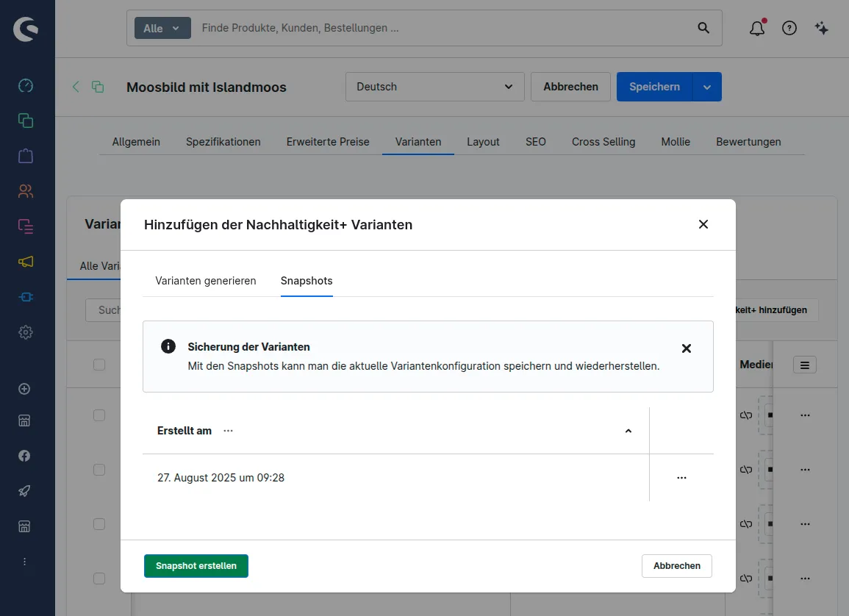
Task: Click the duplicate product icon beside the title
Action: pyautogui.click(x=98, y=87)
